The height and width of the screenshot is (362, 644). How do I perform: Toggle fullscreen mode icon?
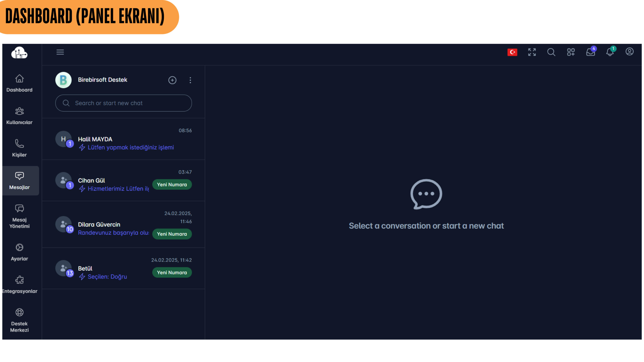point(532,52)
